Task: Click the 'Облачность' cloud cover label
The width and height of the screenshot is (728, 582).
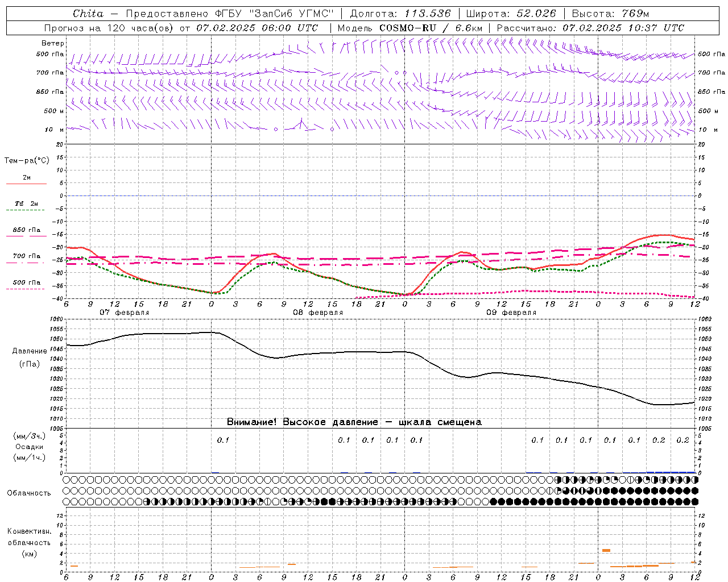Action: tap(29, 493)
